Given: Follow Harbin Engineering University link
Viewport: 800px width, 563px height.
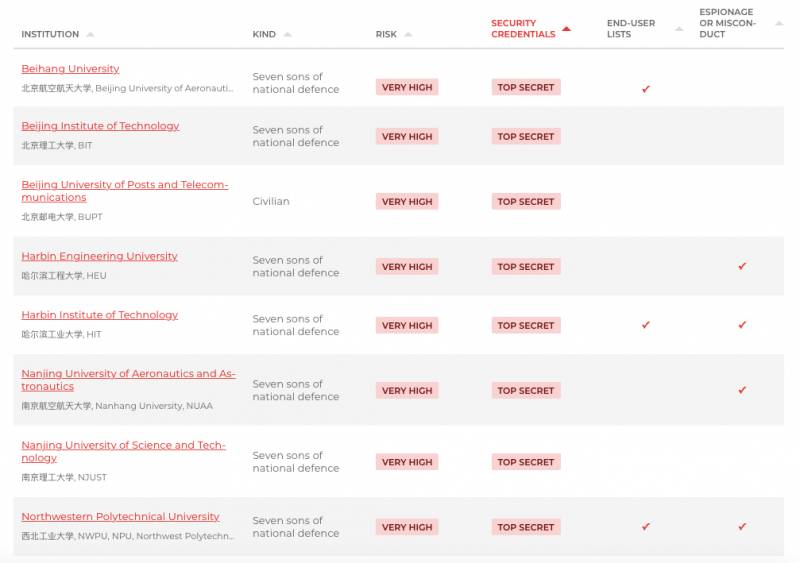Looking at the screenshot, I should pyautogui.click(x=99, y=256).
